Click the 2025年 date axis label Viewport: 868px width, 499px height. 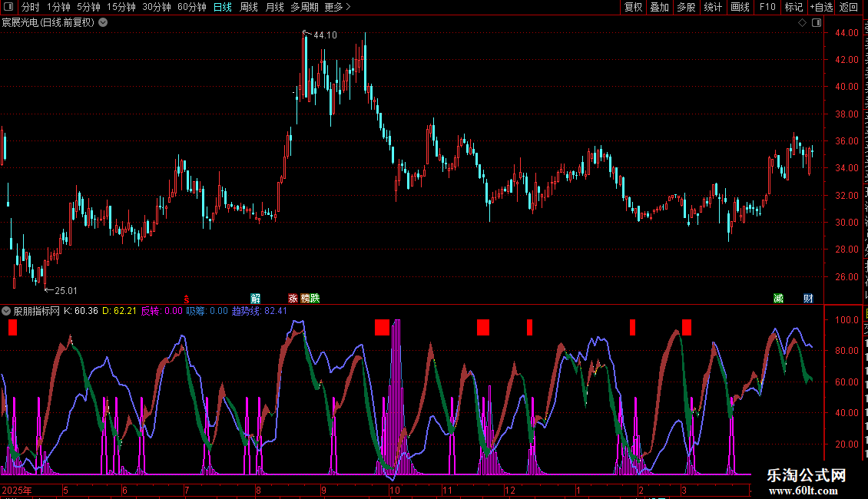coord(17,490)
